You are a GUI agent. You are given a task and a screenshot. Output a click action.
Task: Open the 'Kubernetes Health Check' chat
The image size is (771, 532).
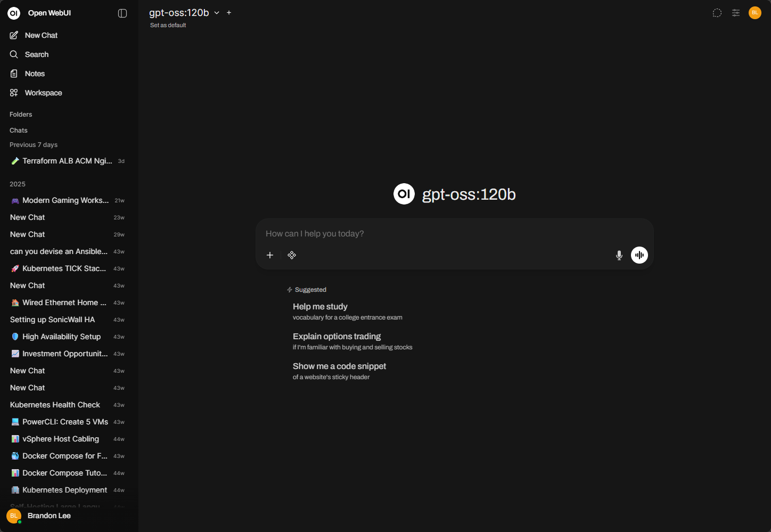point(67,405)
